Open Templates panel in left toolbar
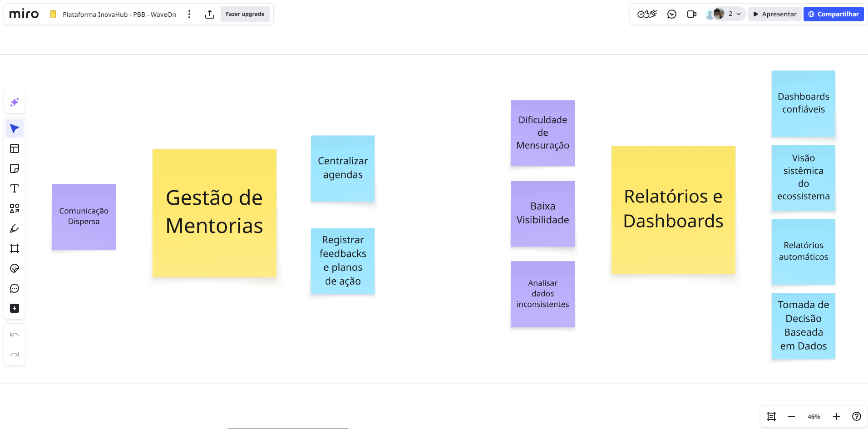The width and height of the screenshot is (868, 429). 15,148
